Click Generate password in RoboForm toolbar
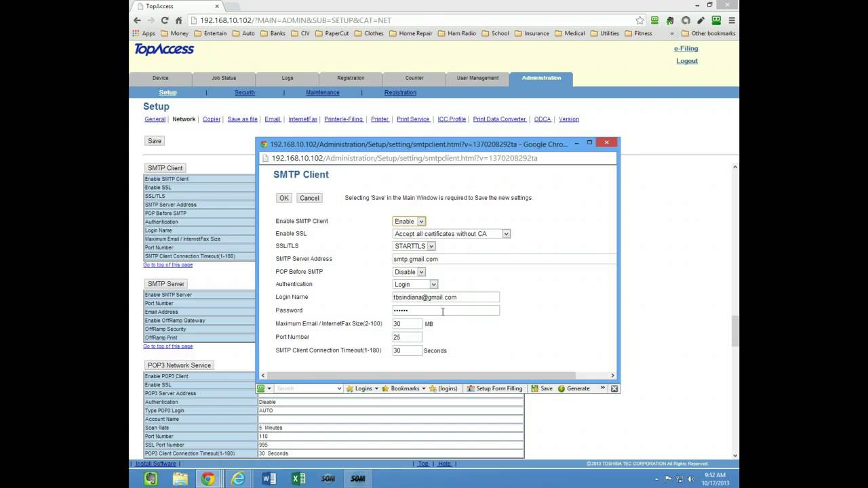868x488 pixels. tap(574, 388)
